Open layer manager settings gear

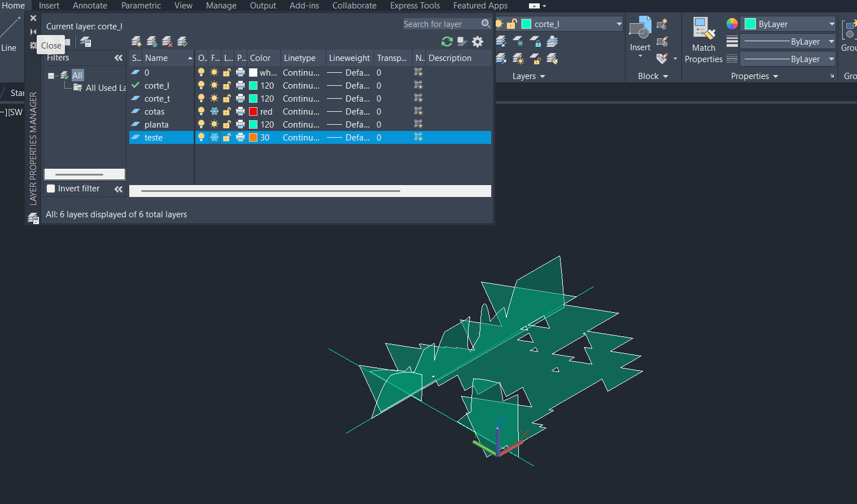pyautogui.click(x=478, y=41)
